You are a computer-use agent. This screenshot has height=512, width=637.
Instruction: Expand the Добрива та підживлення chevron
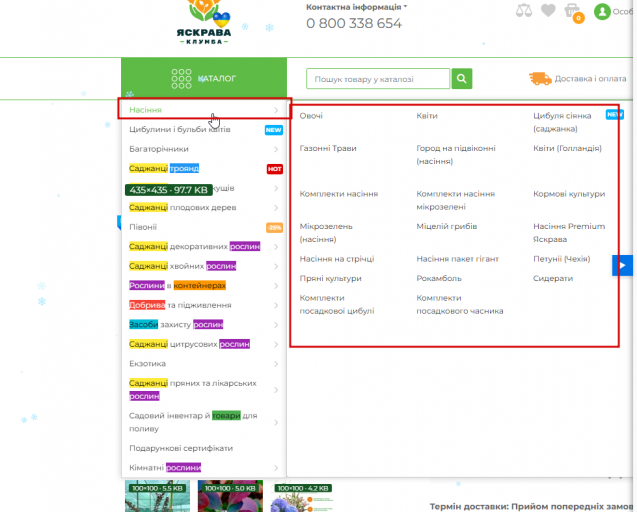tap(276, 305)
